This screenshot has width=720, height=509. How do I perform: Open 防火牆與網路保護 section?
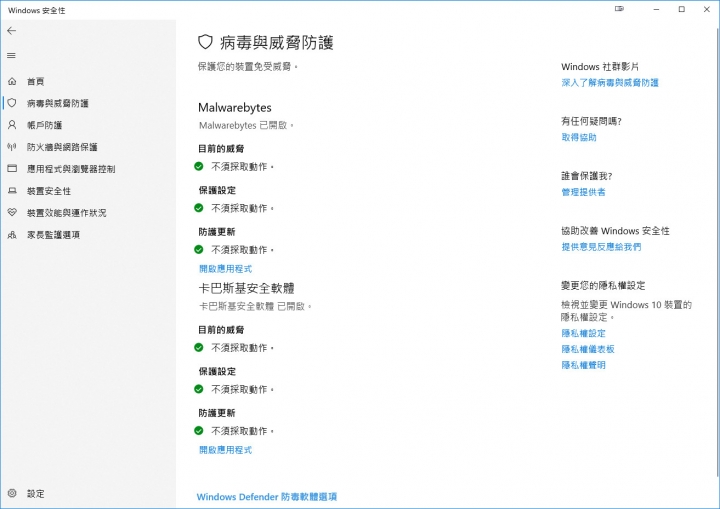tap(62, 147)
